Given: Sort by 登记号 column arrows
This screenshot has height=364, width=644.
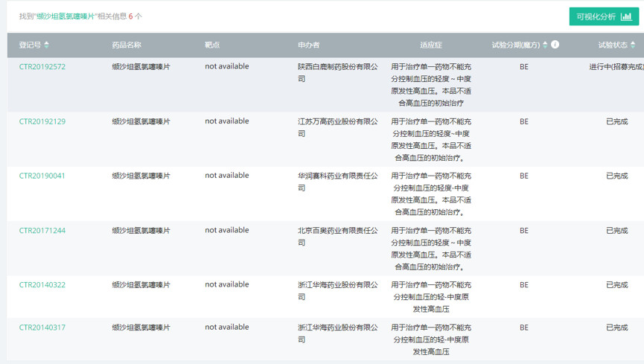Looking at the screenshot, I should 46,45.
